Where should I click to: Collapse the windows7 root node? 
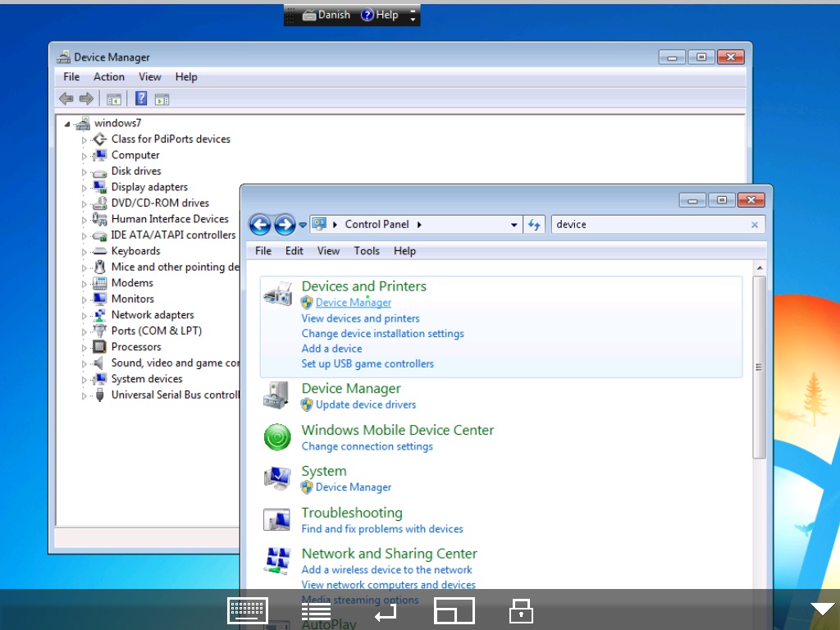click(x=67, y=125)
